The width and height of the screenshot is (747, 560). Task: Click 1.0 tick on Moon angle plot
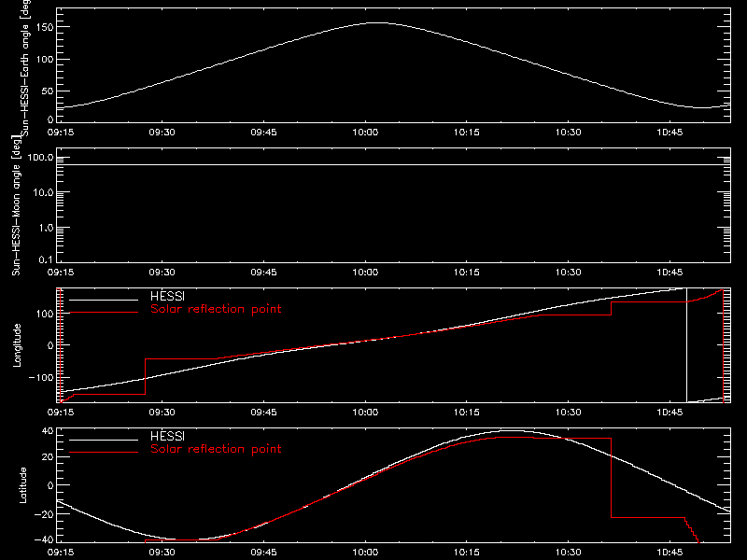click(46, 228)
